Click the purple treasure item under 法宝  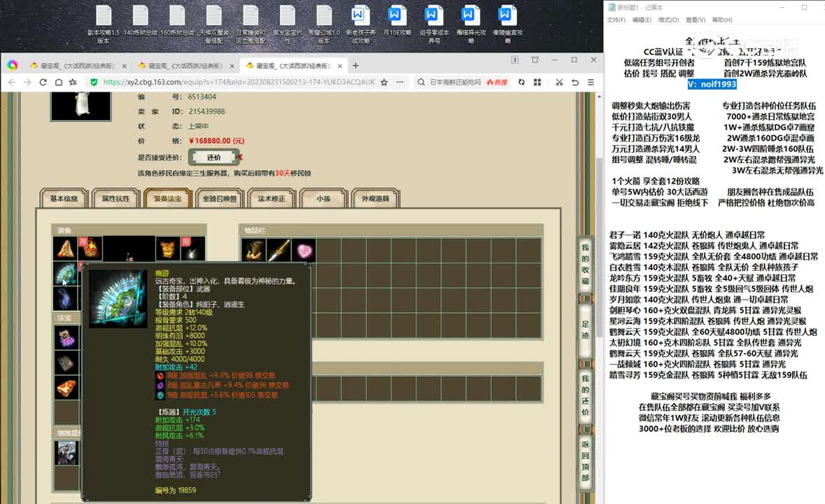67,337
